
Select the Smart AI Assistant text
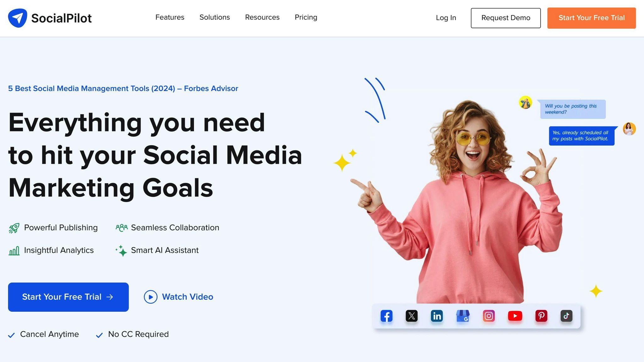tap(165, 250)
